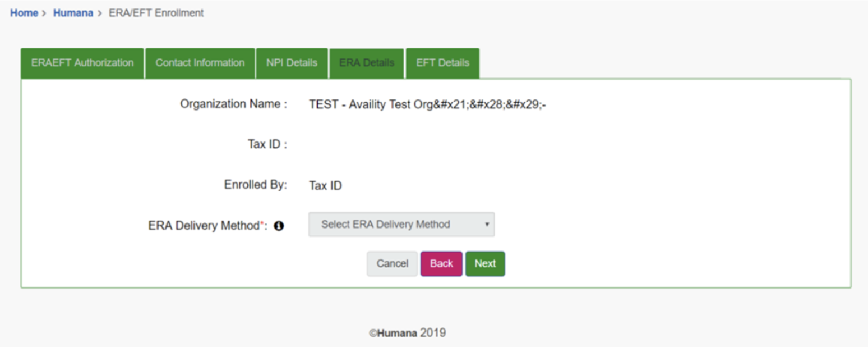The height and width of the screenshot is (347, 868).
Task: Go to the NPI Details tab
Action: 292,63
